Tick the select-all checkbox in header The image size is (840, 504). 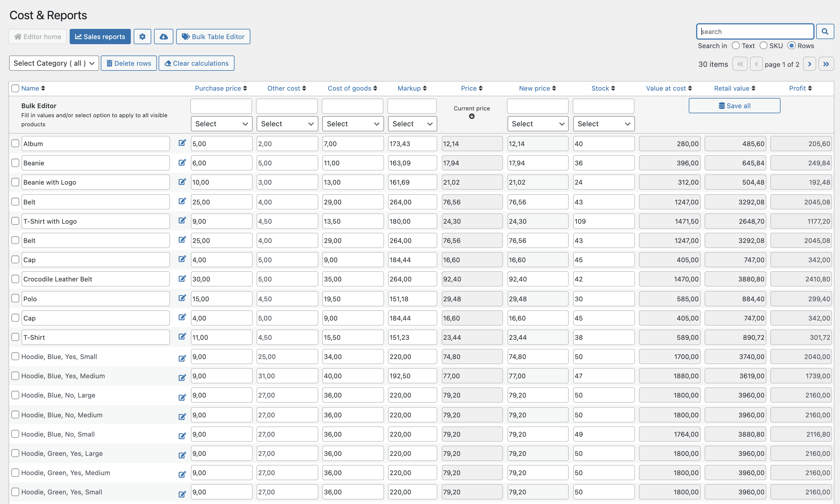(15, 88)
